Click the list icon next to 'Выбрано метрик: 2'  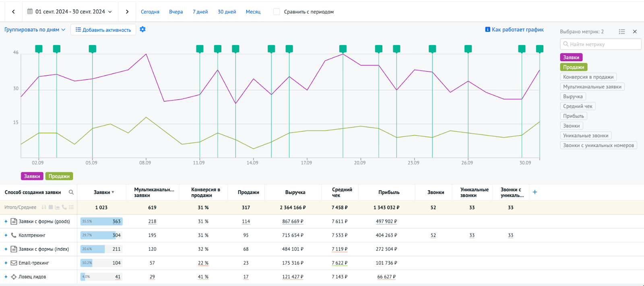(x=622, y=31)
